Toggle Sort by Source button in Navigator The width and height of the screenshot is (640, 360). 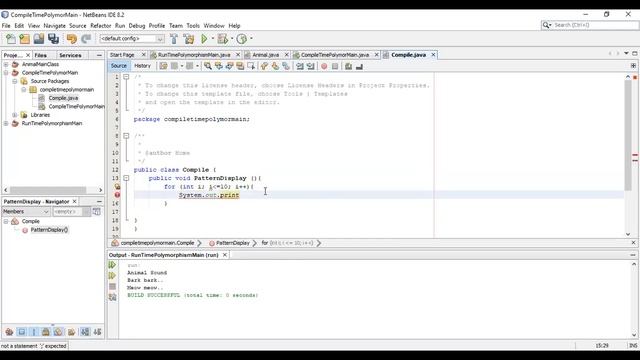click(97, 332)
